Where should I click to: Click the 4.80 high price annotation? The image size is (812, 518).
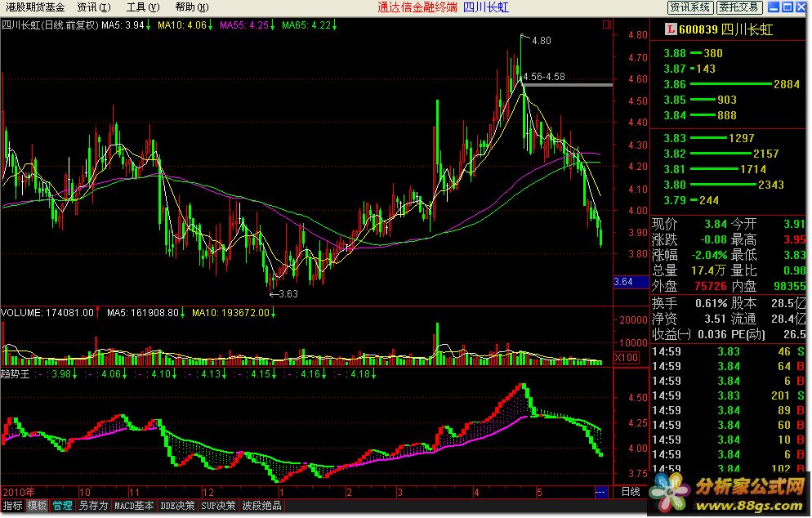point(541,40)
